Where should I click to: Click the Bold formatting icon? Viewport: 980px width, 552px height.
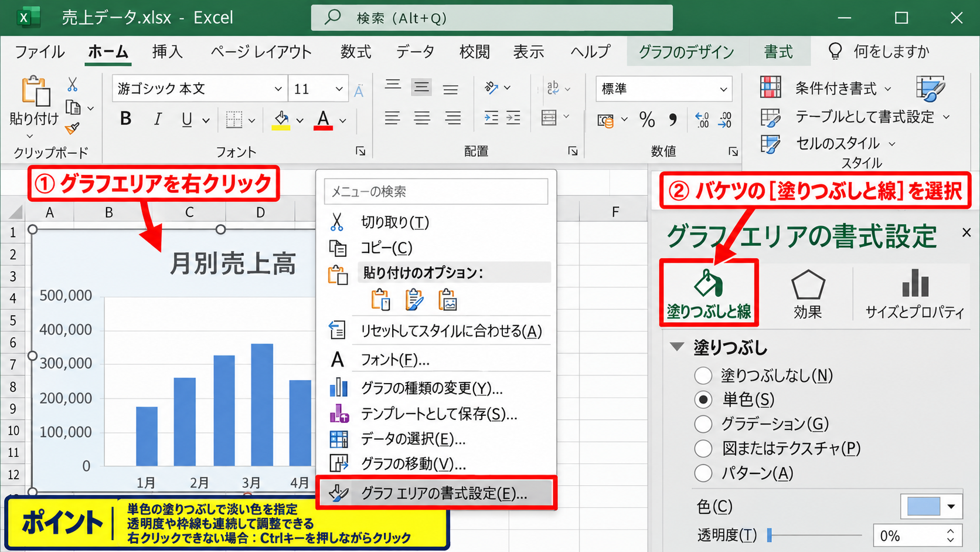125,119
